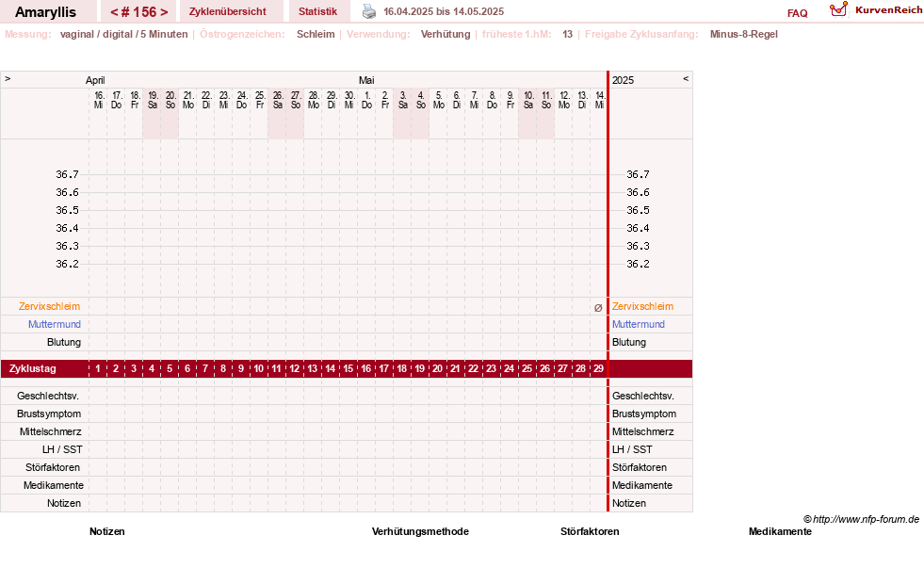Image resolution: width=924 pixels, height=568 pixels.
Task: Select date column 19. Sa
Action: coord(152,100)
